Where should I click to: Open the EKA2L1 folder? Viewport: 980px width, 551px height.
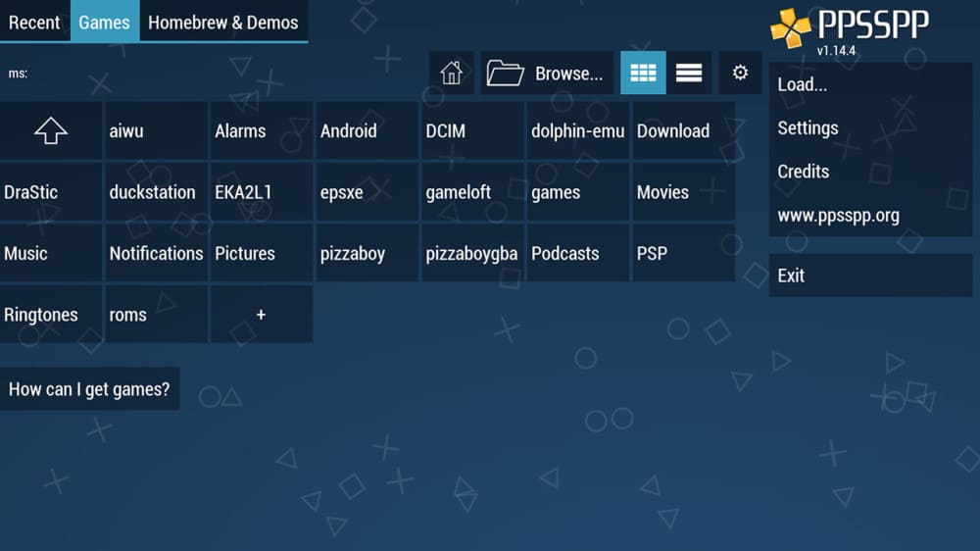click(262, 192)
